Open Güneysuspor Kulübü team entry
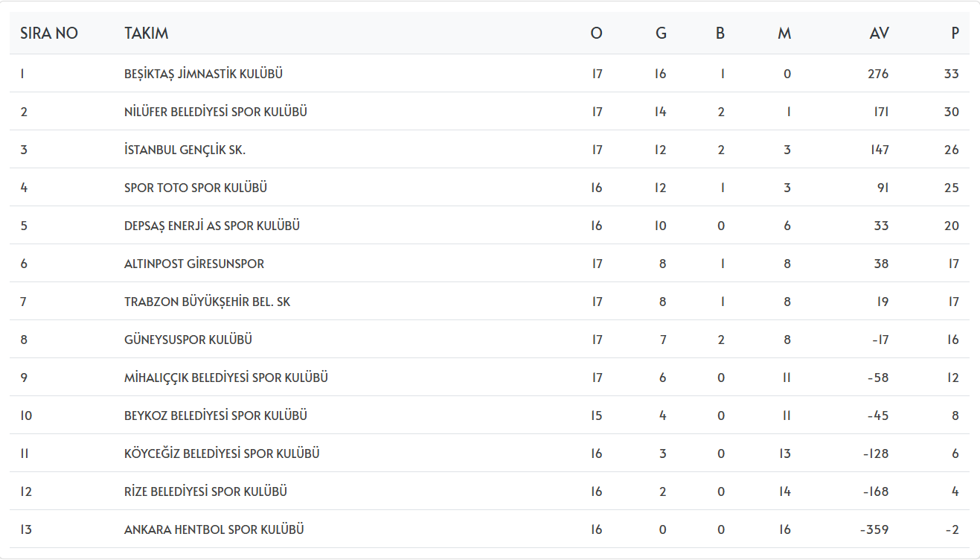The width and height of the screenshot is (980, 560). [188, 340]
